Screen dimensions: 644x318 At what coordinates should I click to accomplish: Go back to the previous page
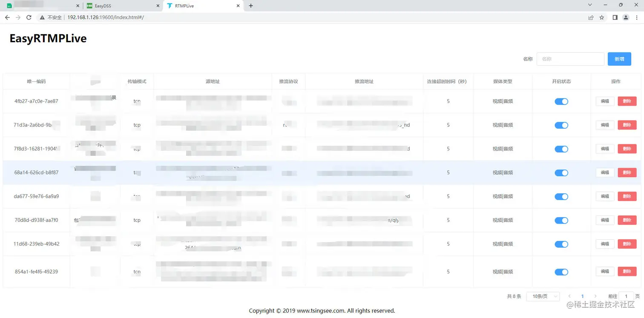7,17
